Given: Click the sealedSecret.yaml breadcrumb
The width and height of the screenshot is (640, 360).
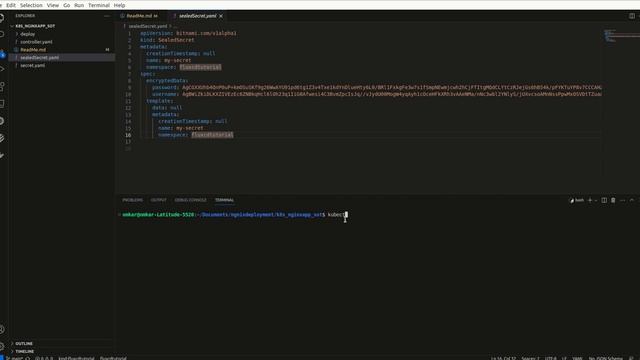Looking at the screenshot, I should [x=148, y=26].
